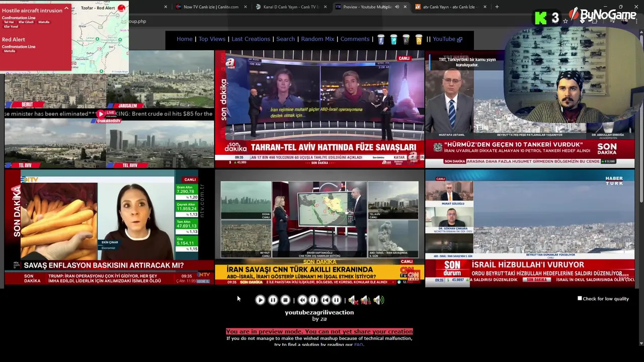Close the atv Canlı Yayın tab
Screen dimensions: 644x362
click(x=485, y=7)
